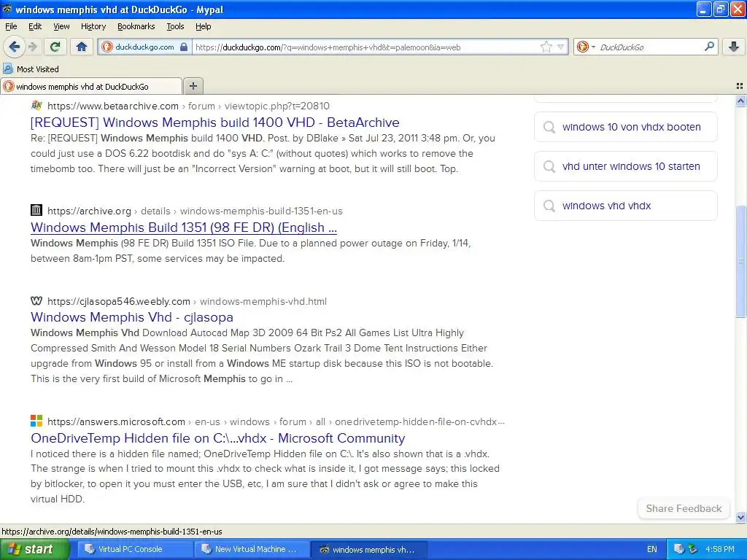Open the View menu
Image resolution: width=747 pixels, height=560 pixels.
[61, 26]
